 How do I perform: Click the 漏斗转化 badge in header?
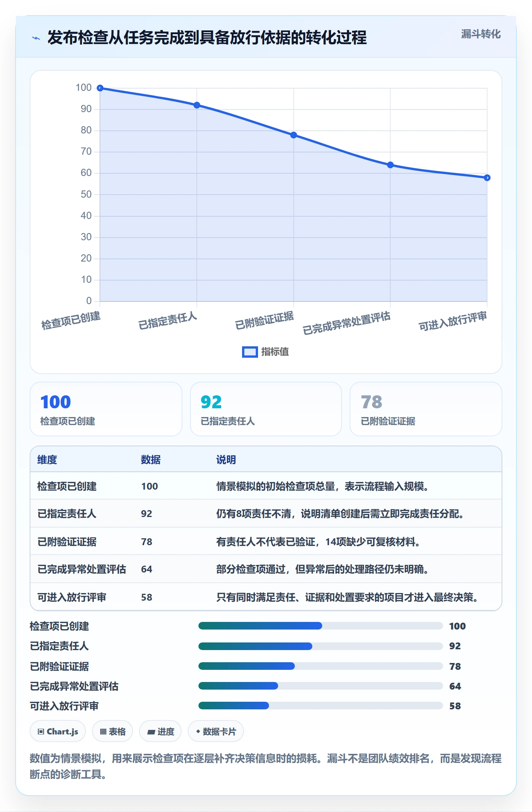(x=481, y=34)
